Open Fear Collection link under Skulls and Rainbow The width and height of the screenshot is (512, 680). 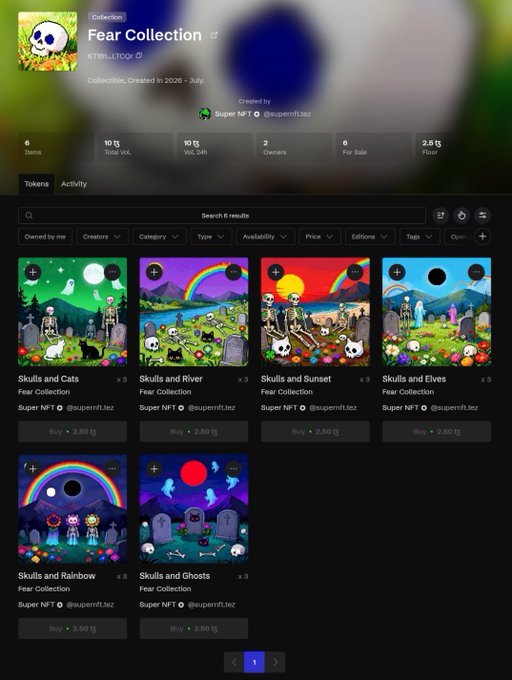pyautogui.click(x=44, y=588)
